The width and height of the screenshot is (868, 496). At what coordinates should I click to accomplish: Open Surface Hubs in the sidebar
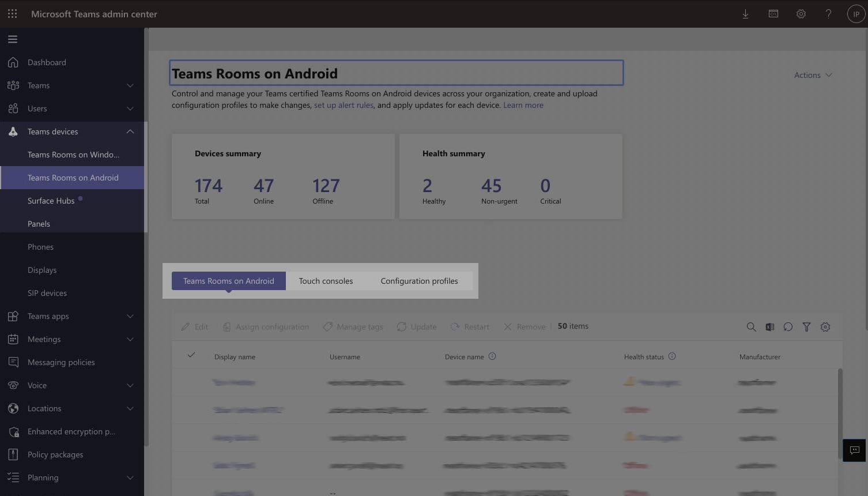(x=51, y=200)
